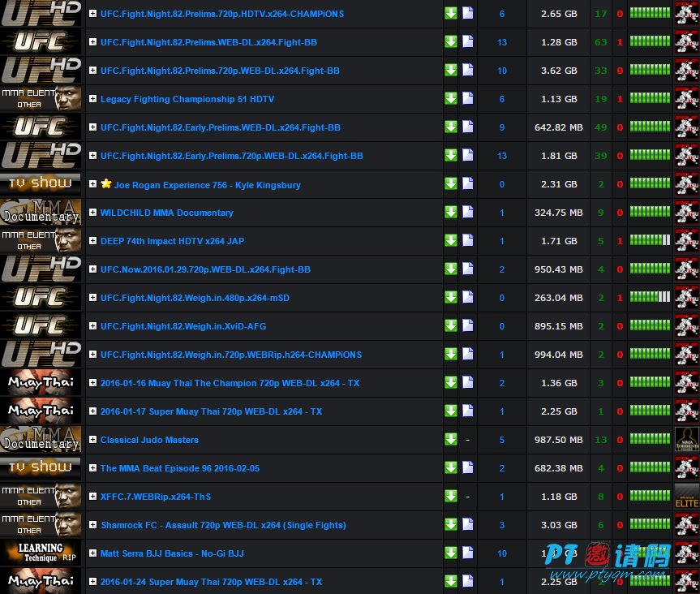Expand Weigh.in.480p.x264-mSD row details
Screen dimensions: 700x594
pos(92,298)
